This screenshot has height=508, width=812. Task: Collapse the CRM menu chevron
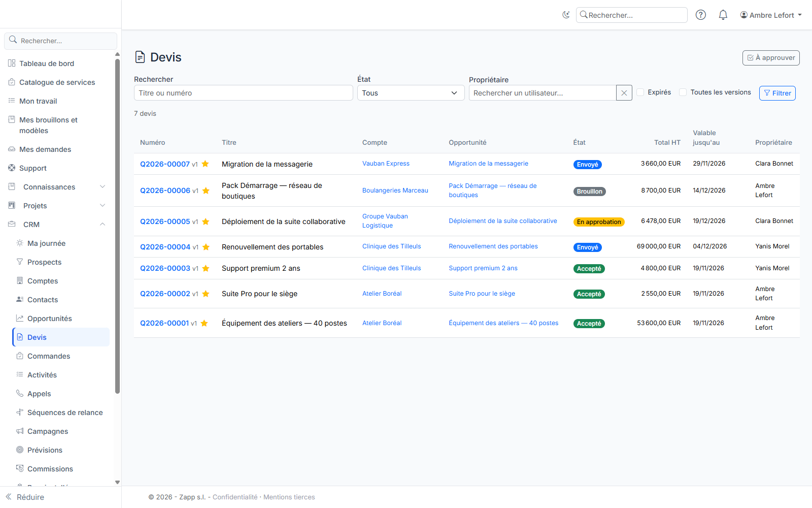103,224
